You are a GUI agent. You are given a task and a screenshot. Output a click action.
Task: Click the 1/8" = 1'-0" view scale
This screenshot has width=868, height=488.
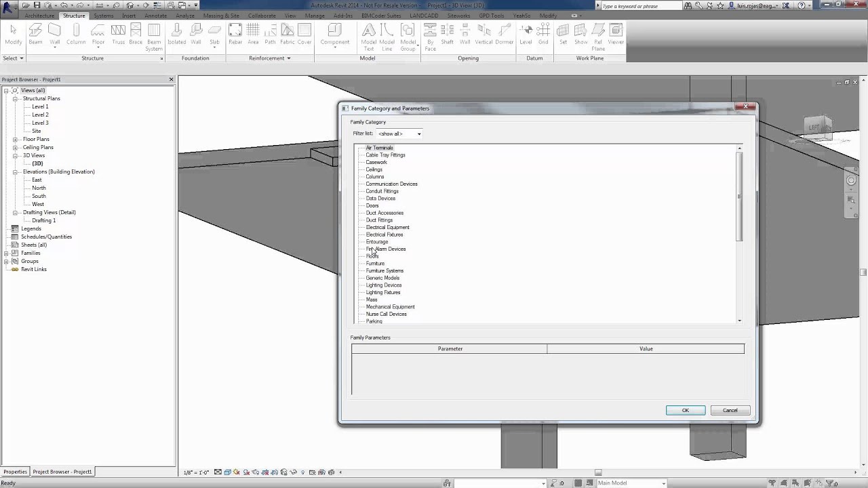point(197,472)
